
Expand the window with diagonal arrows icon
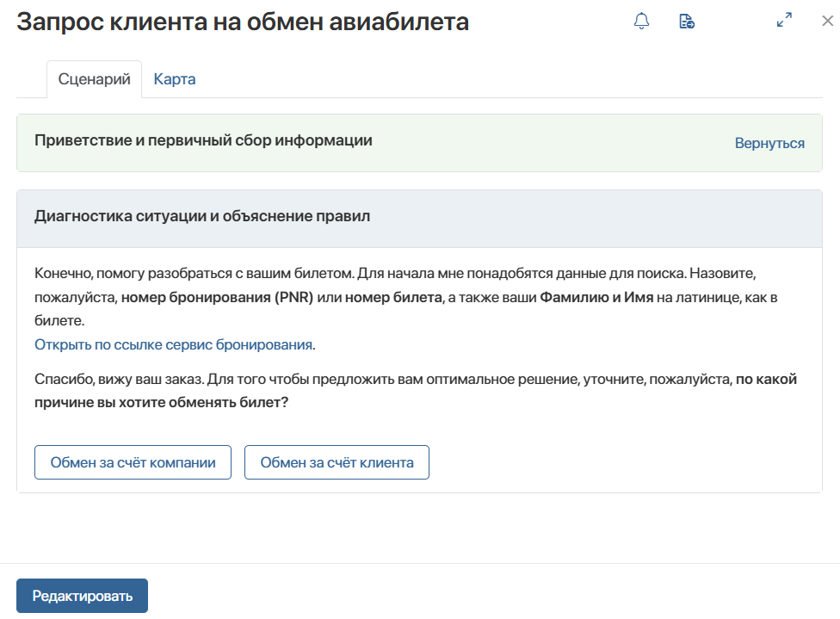[x=784, y=21]
